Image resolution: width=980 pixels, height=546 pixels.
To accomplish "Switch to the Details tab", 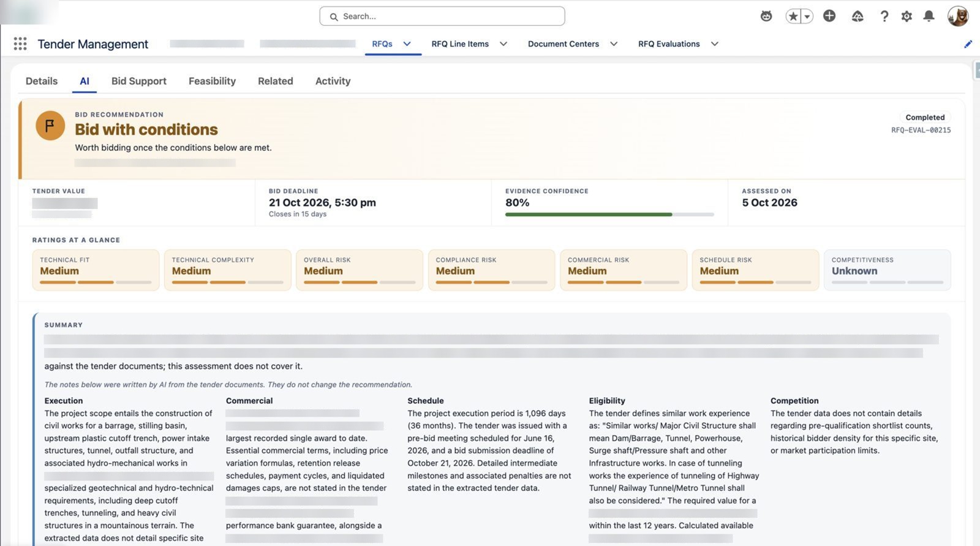I will click(x=42, y=81).
